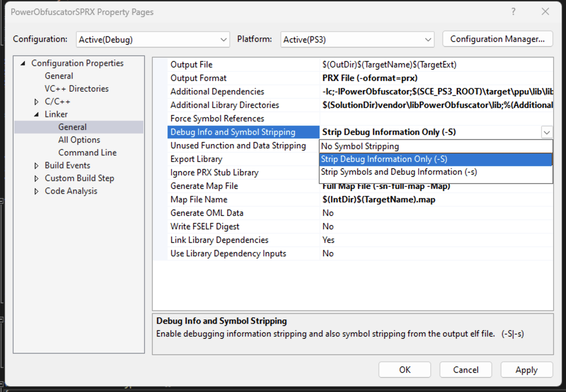Expand the Custom Build Step node

point(36,179)
